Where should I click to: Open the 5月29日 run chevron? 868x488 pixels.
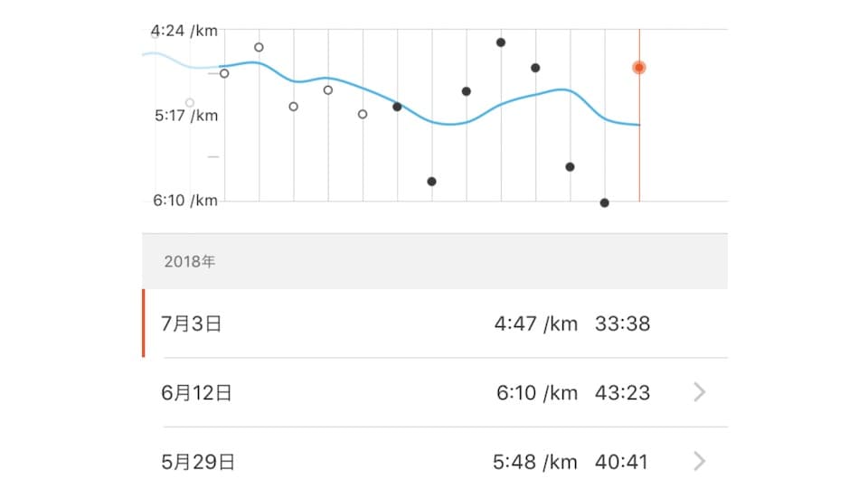point(700,461)
